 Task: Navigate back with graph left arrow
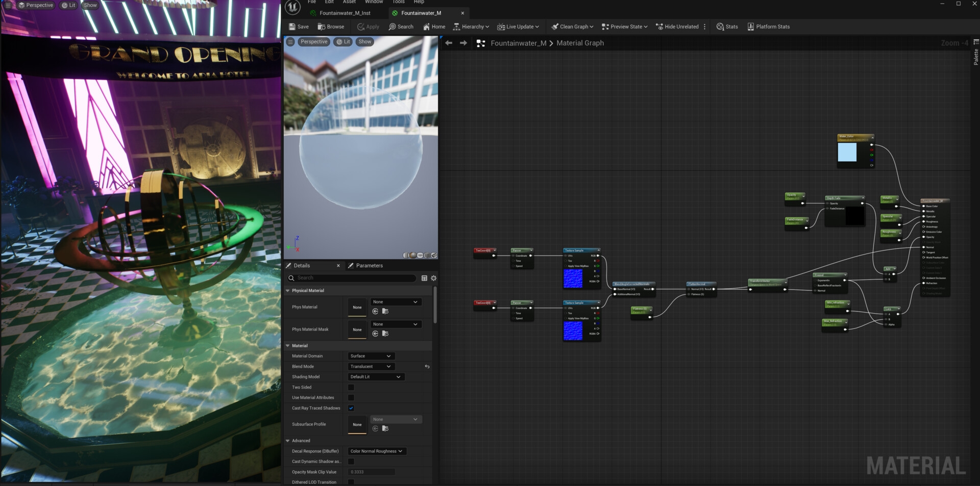pos(449,43)
